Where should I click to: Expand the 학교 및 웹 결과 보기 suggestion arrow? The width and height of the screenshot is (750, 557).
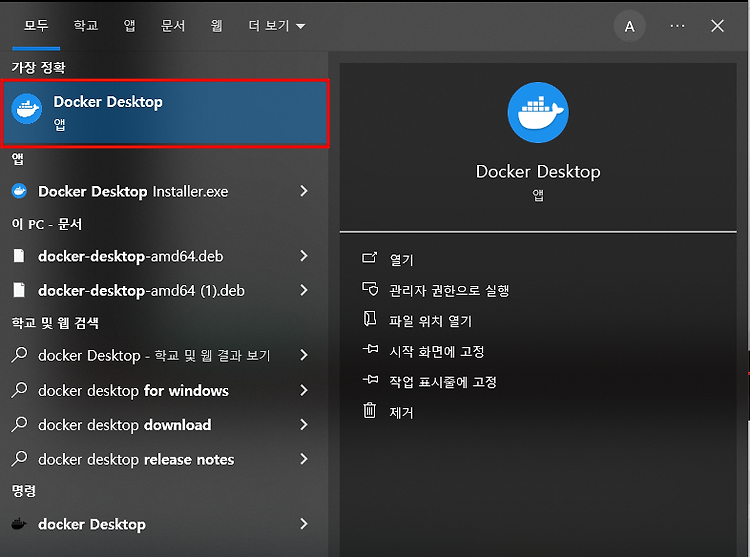(304, 355)
